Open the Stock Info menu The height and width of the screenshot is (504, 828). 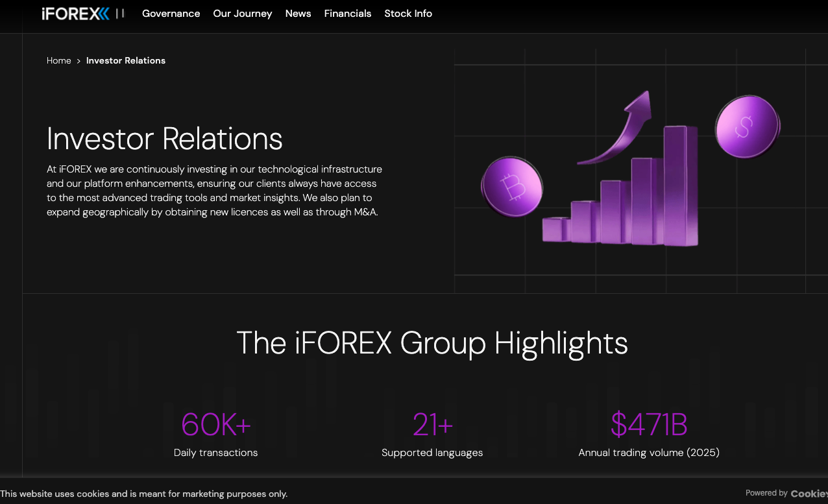pos(408,14)
